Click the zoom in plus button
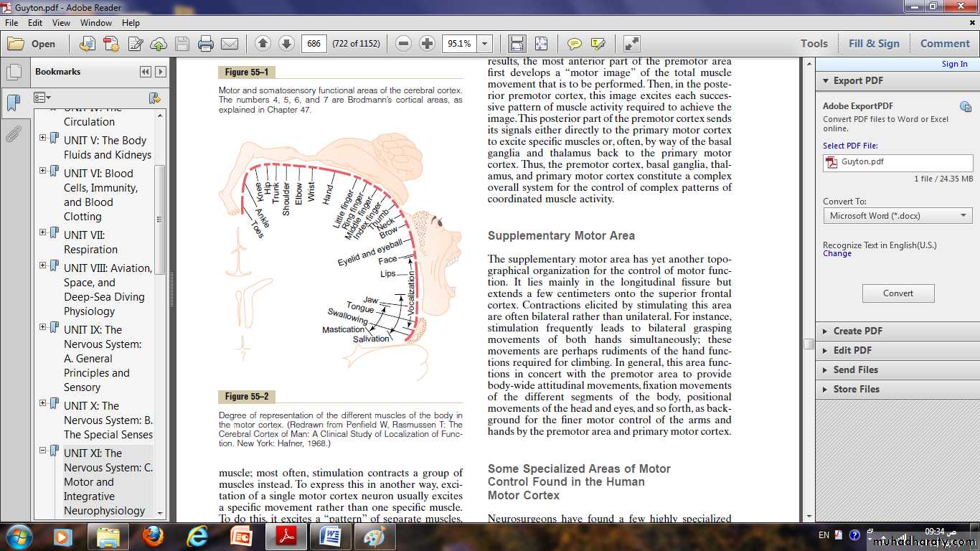Screen dimensions: 980x551 [x=427, y=44]
